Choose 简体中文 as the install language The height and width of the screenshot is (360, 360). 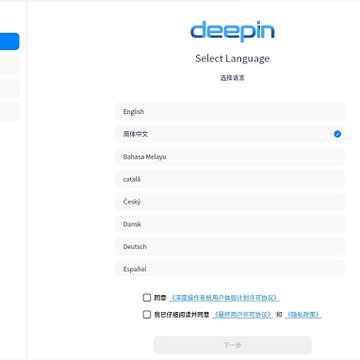pos(230,134)
